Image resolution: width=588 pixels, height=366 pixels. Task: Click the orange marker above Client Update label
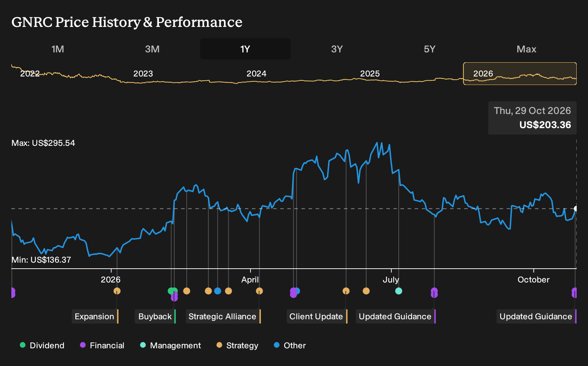coord(346,291)
